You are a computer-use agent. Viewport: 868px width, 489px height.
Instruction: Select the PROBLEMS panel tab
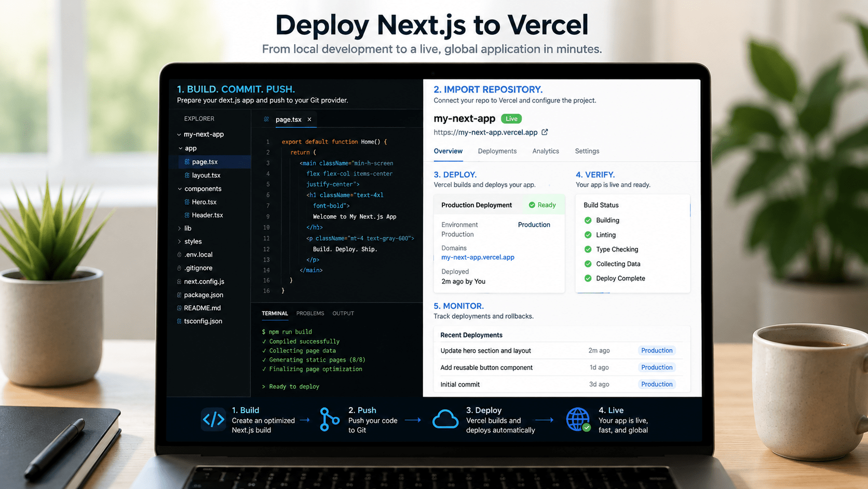click(x=310, y=313)
